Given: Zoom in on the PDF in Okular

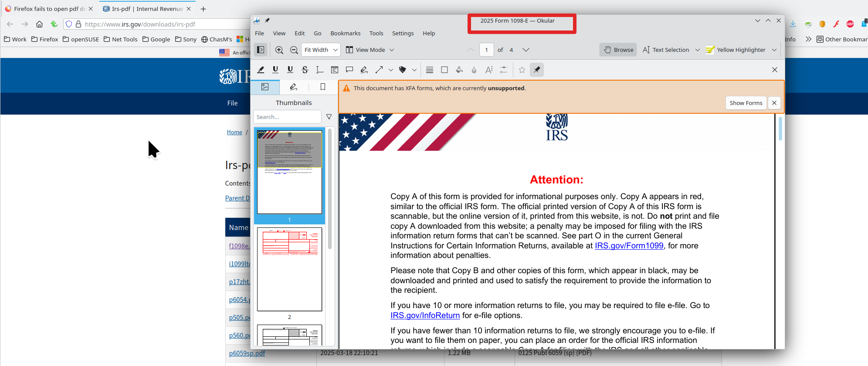Looking at the screenshot, I should click(279, 50).
